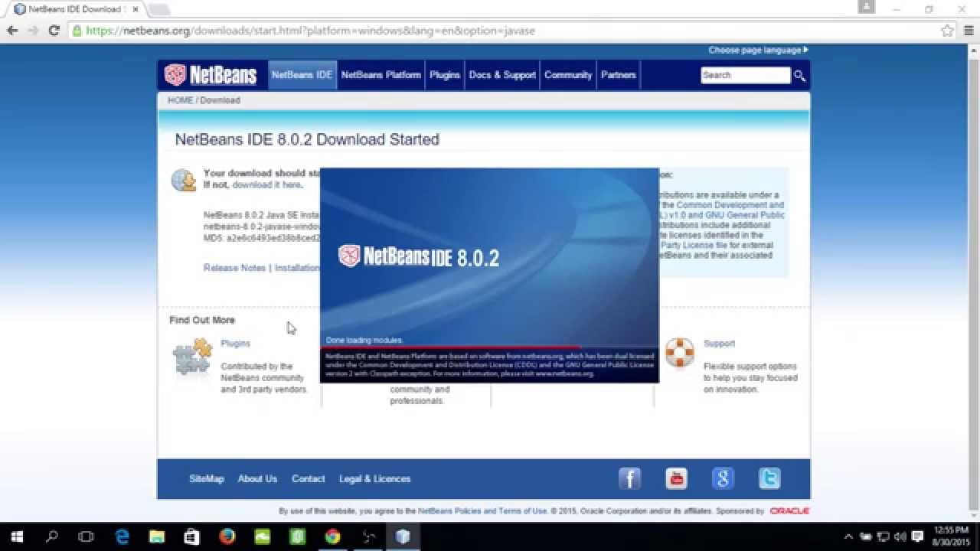The width and height of the screenshot is (980, 551).
Task: Click the Chrome forward arrow
Action: click(x=33, y=31)
